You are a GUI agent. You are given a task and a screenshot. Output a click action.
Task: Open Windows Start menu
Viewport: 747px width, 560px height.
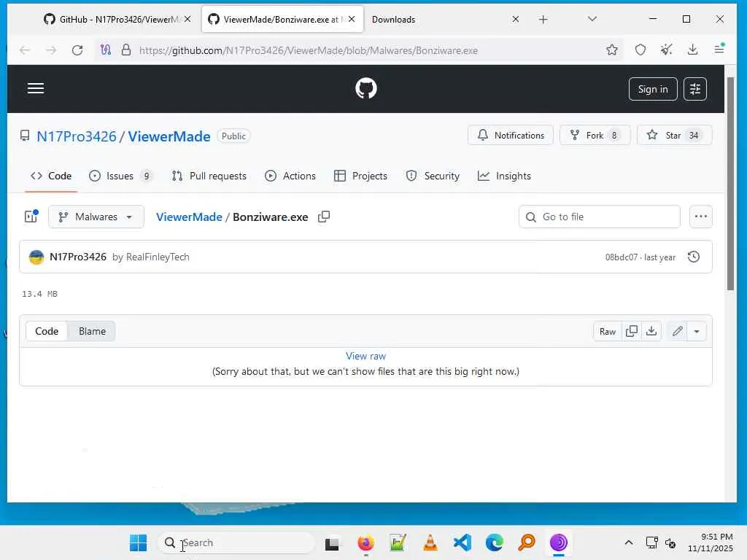[138, 542]
